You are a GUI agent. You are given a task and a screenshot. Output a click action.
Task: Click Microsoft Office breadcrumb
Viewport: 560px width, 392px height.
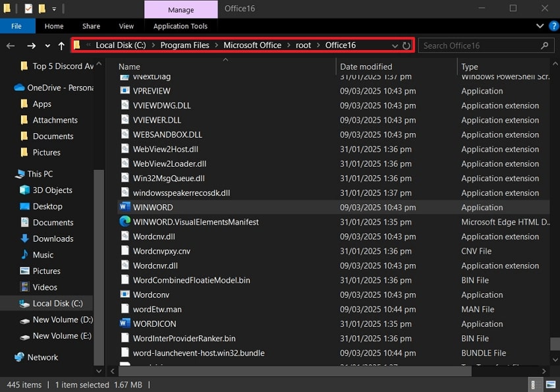tap(252, 45)
